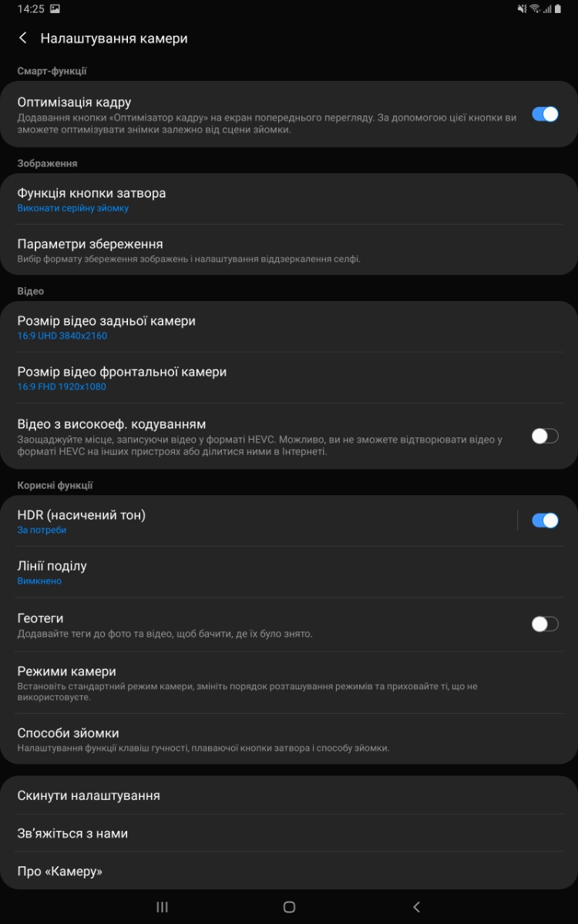Viewport: 578px width, 924px height.
Task: Tap the muted sound status icon
Action: (x=523, y=9)
